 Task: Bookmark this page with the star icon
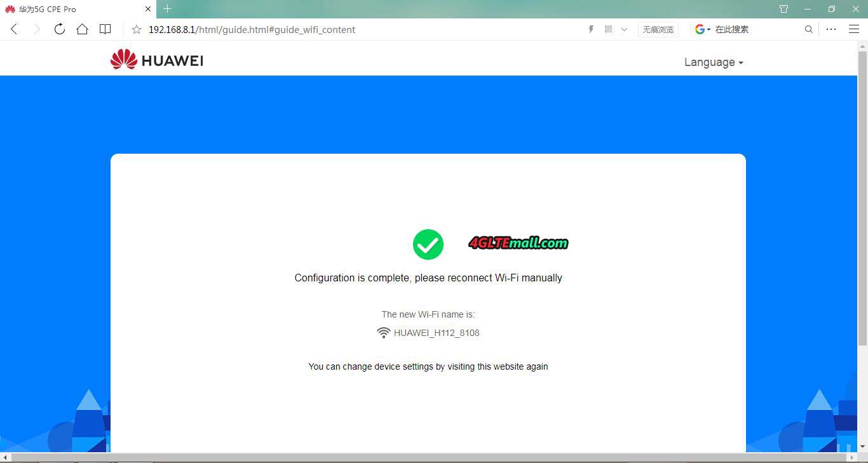(x=136, y=30)
